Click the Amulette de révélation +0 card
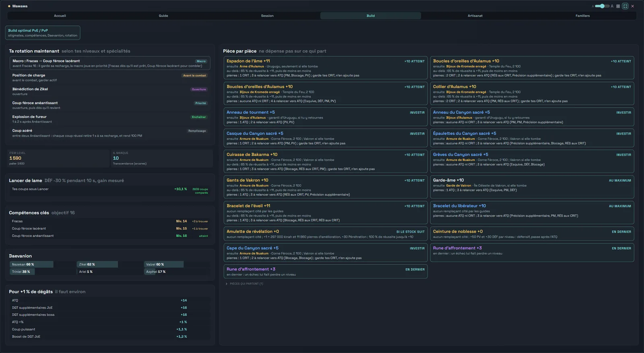 point(325,234)
